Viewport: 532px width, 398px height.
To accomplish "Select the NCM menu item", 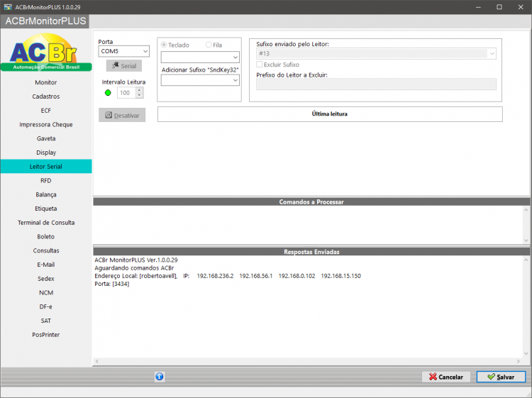I will tap(46, 293).
